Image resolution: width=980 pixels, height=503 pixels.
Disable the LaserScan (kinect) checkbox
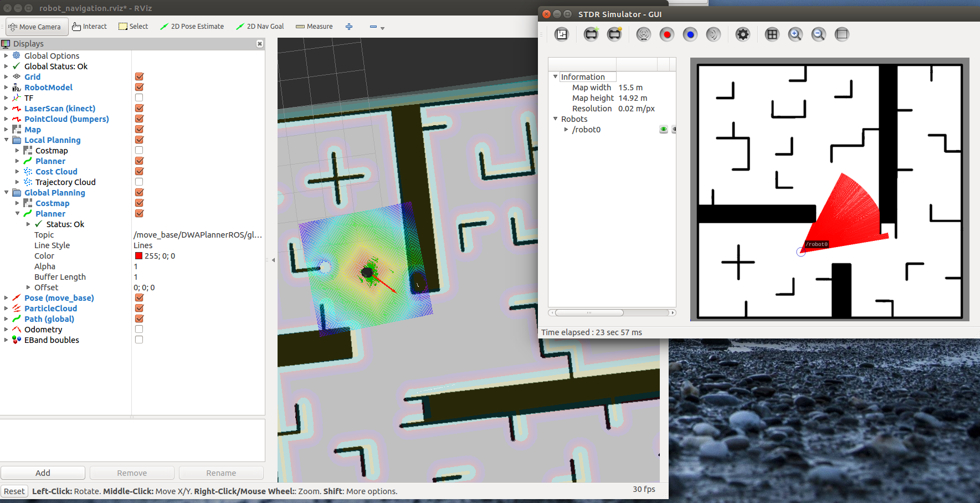pos(139,109)
